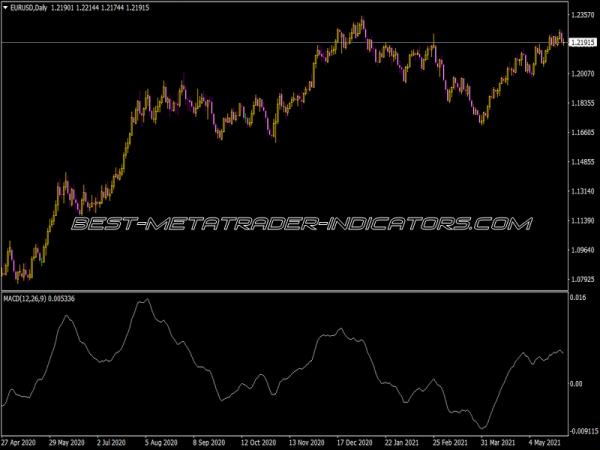Click the -0.009115 MACD scale value
Viewport: 600px width, 450px height.
pyautogui.click(x=583, y=431)
